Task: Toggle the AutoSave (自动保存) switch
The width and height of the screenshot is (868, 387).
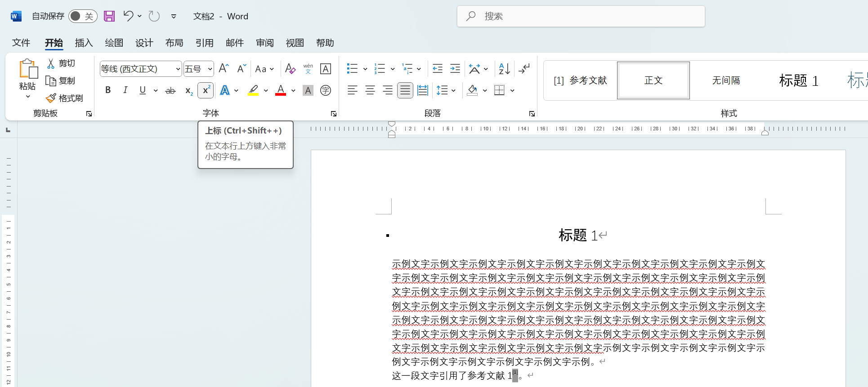Action: [83, 16]
